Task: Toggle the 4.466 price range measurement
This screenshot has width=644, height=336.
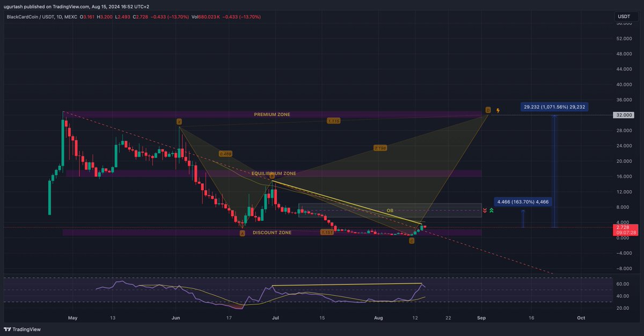Action: [523, 201]
